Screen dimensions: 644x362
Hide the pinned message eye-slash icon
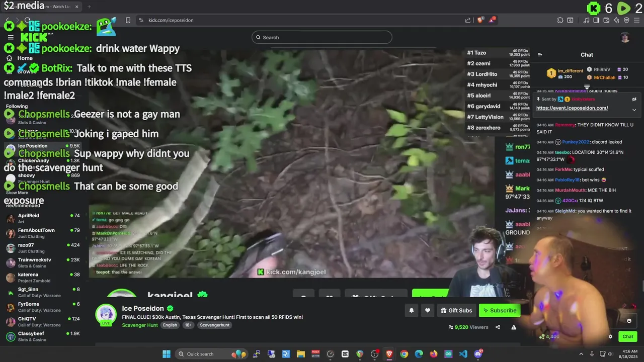click(x=634, y=99)
